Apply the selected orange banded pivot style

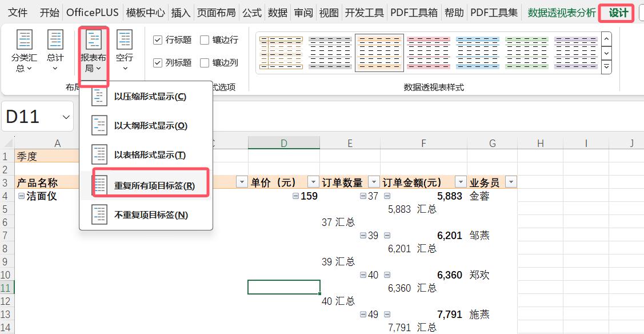tap(379, 53)
